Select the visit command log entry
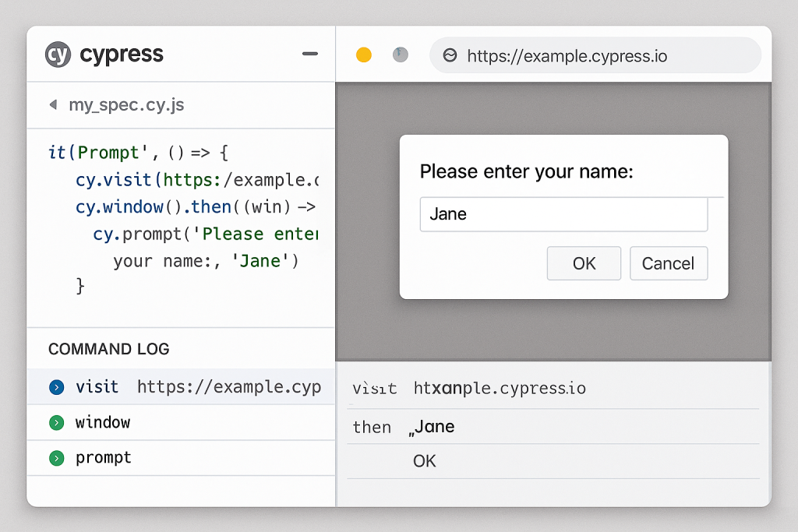This screenshot has height=532, width=798. click(x=181, y=387)
